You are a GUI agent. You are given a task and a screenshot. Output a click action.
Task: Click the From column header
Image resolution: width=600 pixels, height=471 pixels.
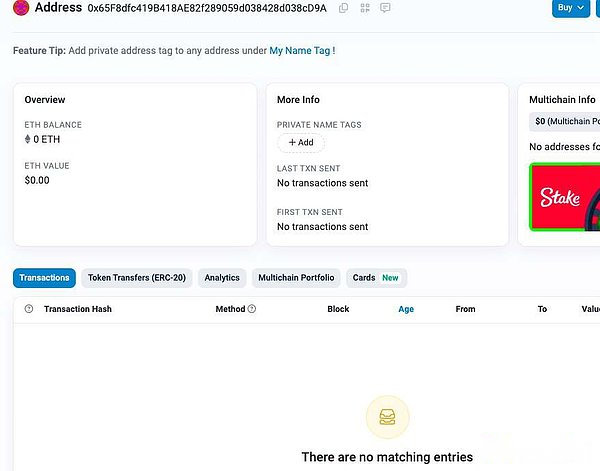465,309
